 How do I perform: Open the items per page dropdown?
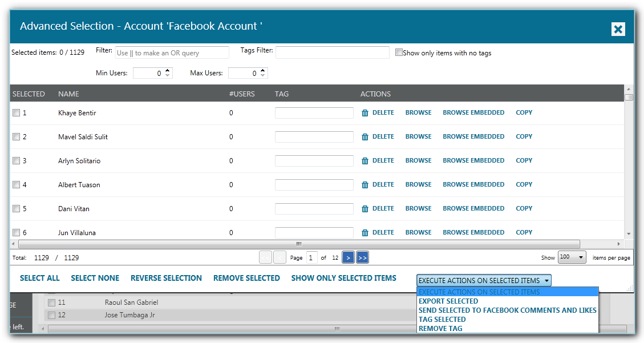pyautogui.click(x=572, y=257)
